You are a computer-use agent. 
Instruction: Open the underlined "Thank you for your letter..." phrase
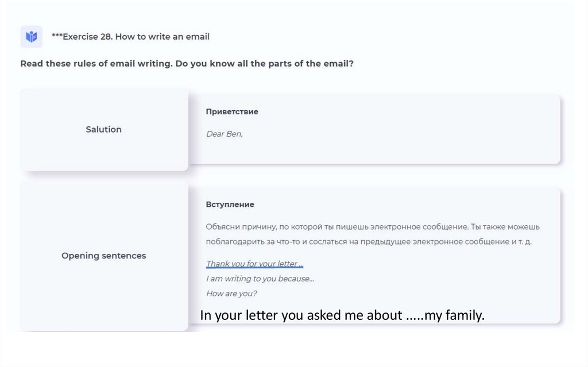254,264
